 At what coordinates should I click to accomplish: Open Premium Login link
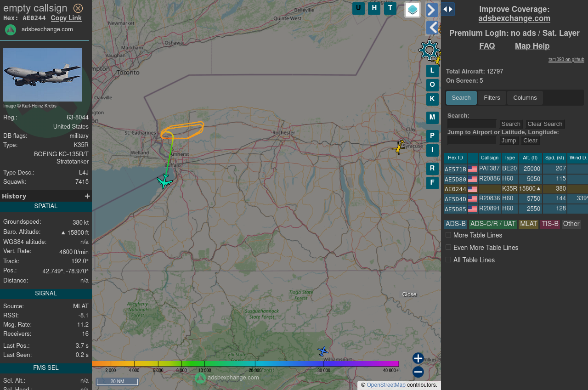click(514, 33)
